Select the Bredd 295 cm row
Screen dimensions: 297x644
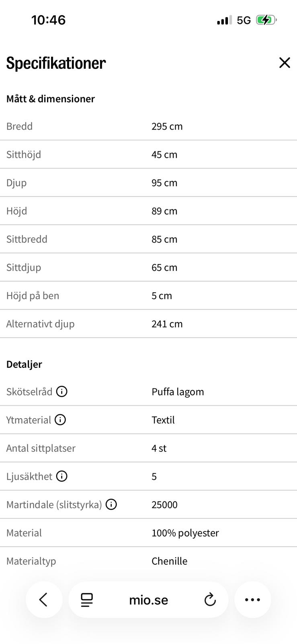148,126
